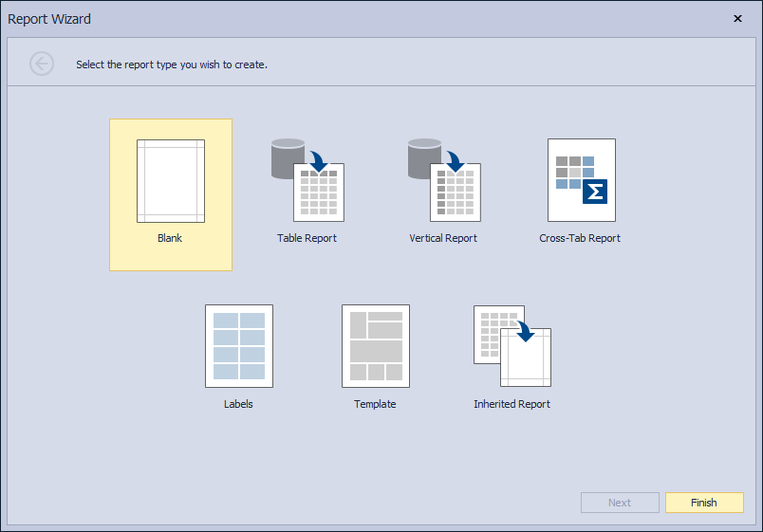The image size is (763, 532).
Task: Click the Finish button
Action: point(704,503)
